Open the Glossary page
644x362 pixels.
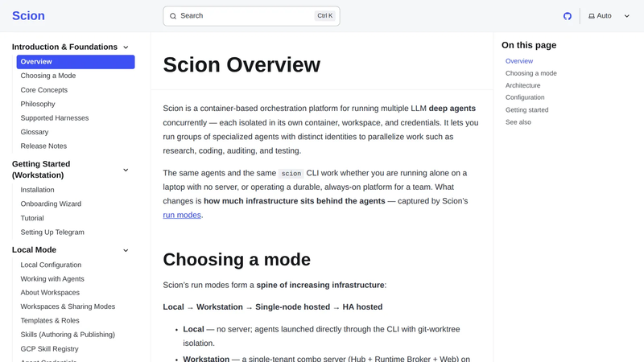click(x=35, y=132)
